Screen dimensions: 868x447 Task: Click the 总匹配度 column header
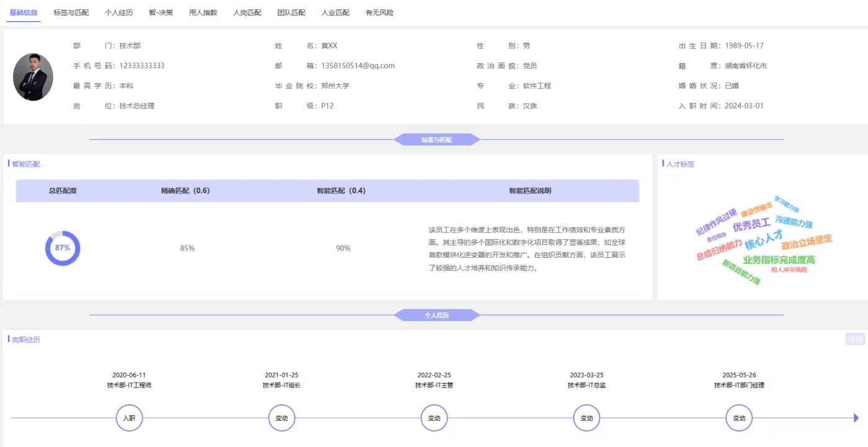pyautogui.click(x=63, y=191)
